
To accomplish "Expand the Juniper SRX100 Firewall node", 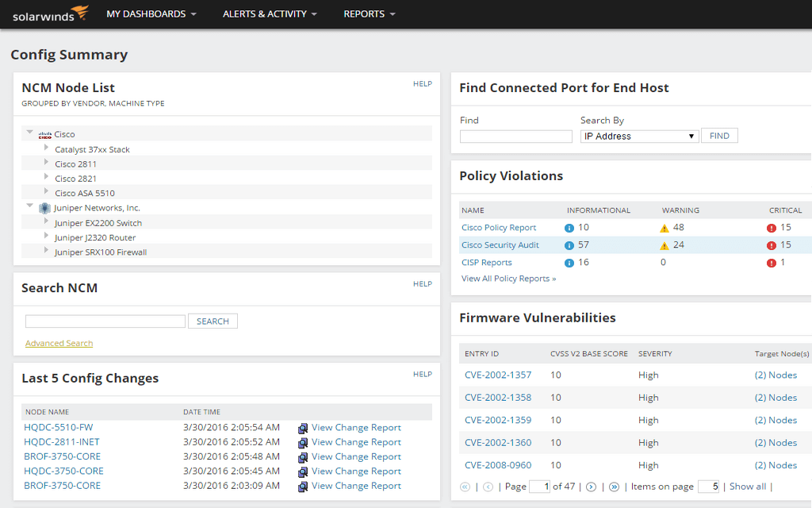I will point(46,252).
